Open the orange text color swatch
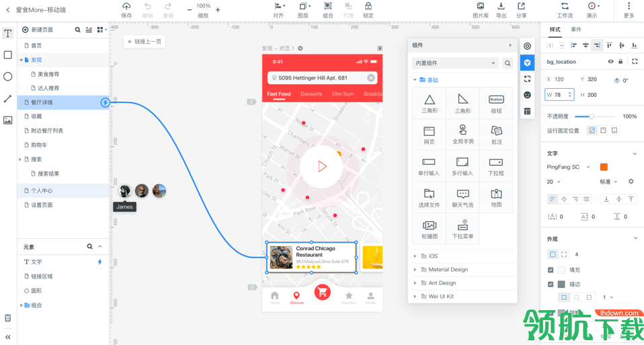The image size is (644, 345). pyautogui.click(x=604, y=167)
